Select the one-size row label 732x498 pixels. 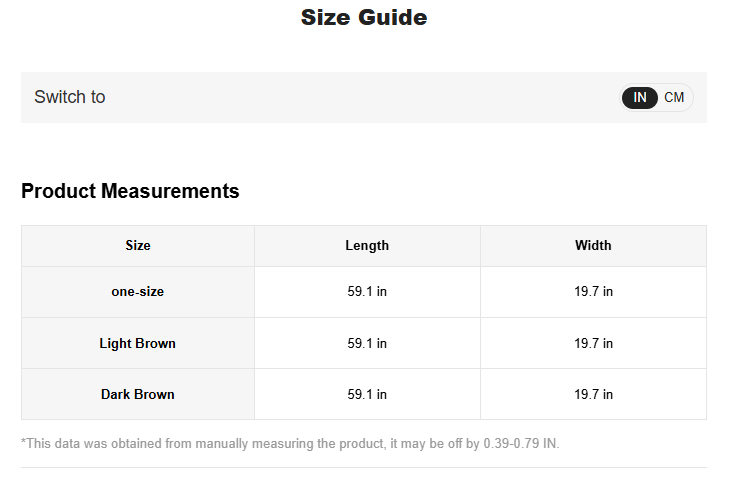pos(138,292)
